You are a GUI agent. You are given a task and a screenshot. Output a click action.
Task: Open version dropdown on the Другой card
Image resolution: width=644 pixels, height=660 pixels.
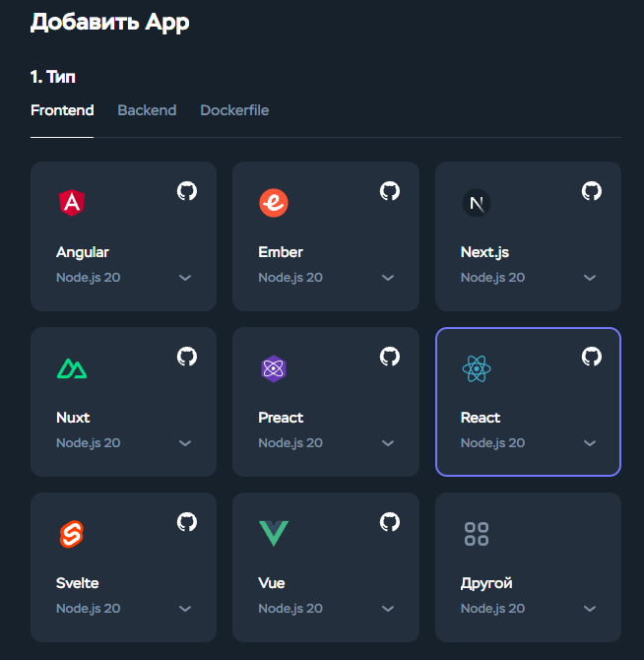590,609
